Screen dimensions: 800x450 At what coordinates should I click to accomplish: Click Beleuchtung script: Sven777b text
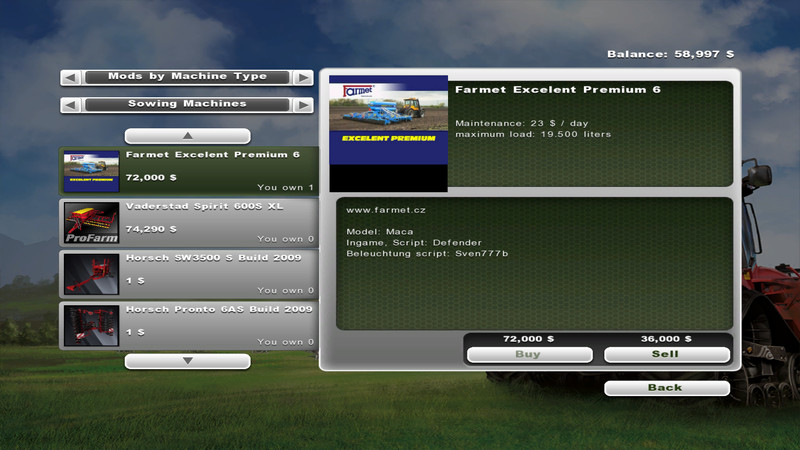pos(427,254)
